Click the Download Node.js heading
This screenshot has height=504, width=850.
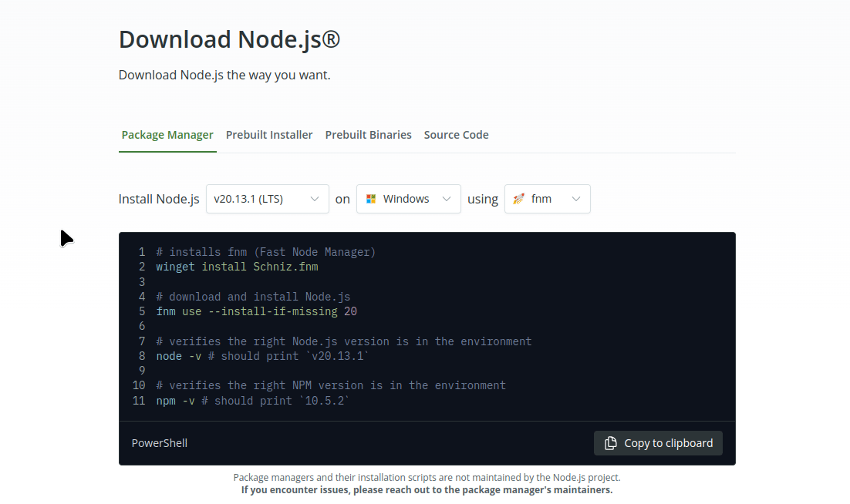coord(228,39)
